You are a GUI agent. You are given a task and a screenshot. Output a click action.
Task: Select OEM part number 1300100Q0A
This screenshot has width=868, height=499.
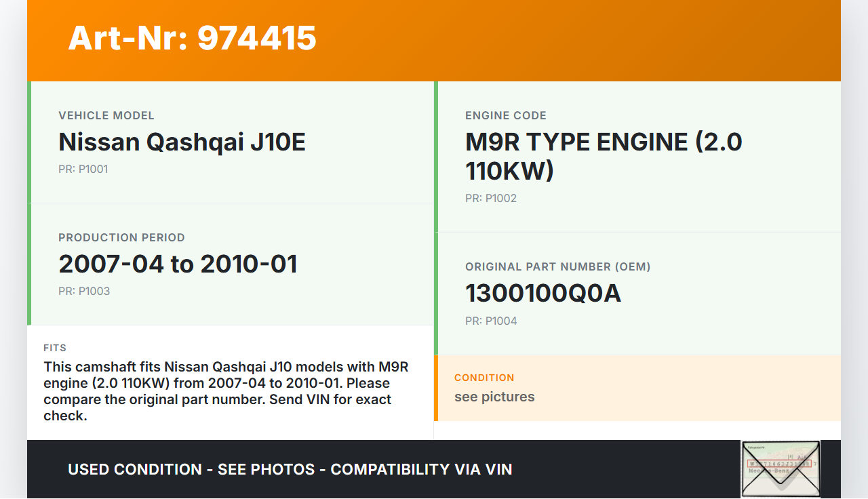click(542, 294)
